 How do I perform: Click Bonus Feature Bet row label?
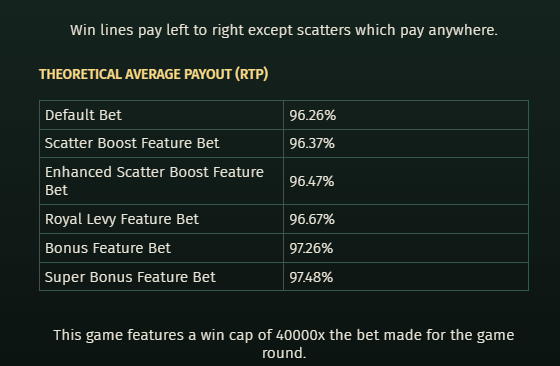point(108,248)
